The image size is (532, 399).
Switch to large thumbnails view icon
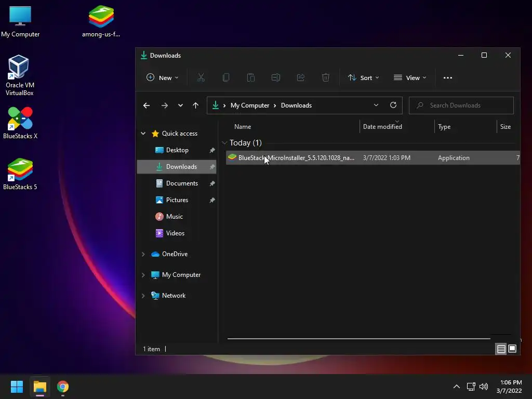(x=512, y=349)
